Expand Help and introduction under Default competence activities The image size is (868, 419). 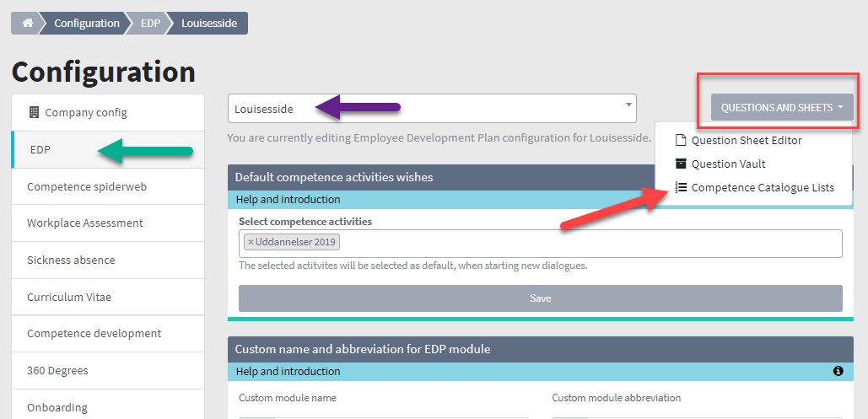288,199
